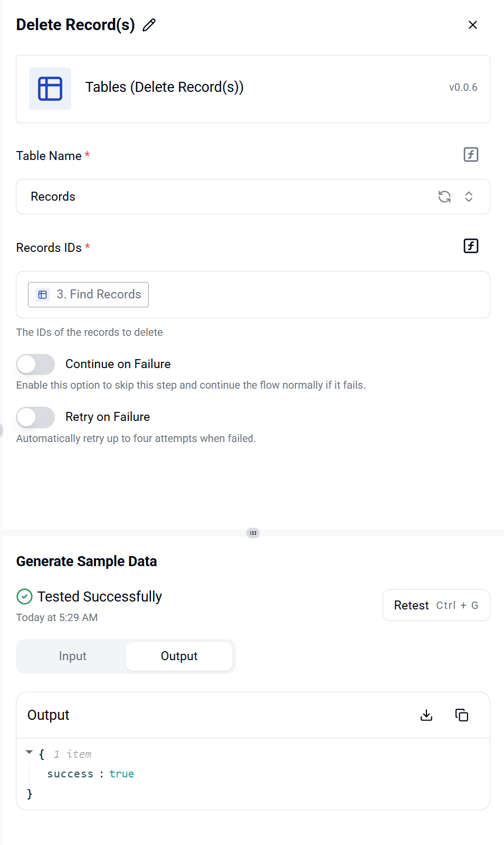
Task: Click the Retest button
Action: point(436,605)
